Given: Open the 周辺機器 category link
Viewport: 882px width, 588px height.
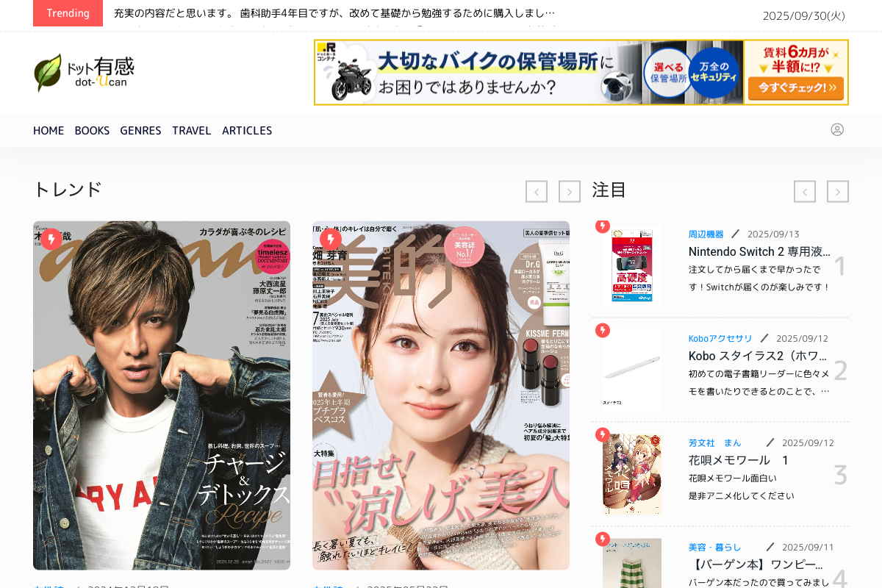Looking at the screenshot, I should tap(706, 234).
